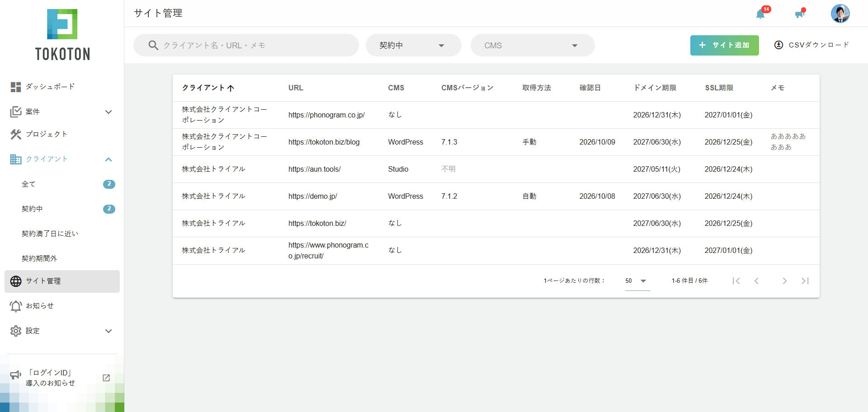Open the announcements megaphone icon in header
Viewport: 868px width, 412px height.
799,14
